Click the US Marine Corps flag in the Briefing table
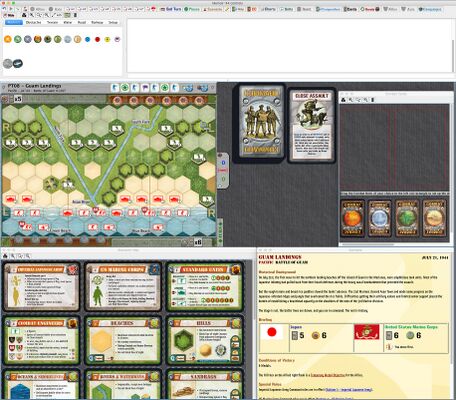 pos(367,332)
